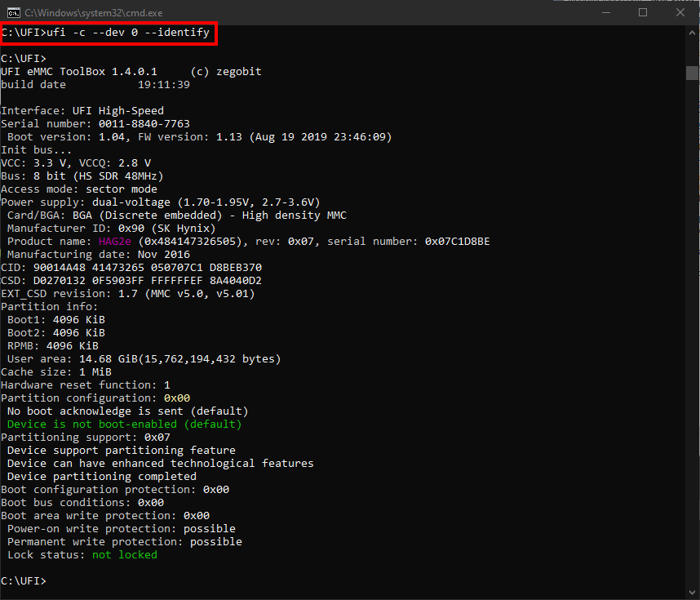Click the cmd.exe icon in title bar
The height and width of the screenshot is (600, 700).
12,13
